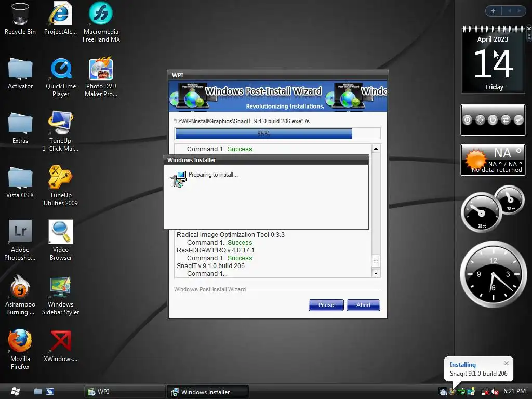Viewport: 532px width, 399px height.
Task: Launch TuneUp 1-Click Maintenance shortcut
Action: 60,131
